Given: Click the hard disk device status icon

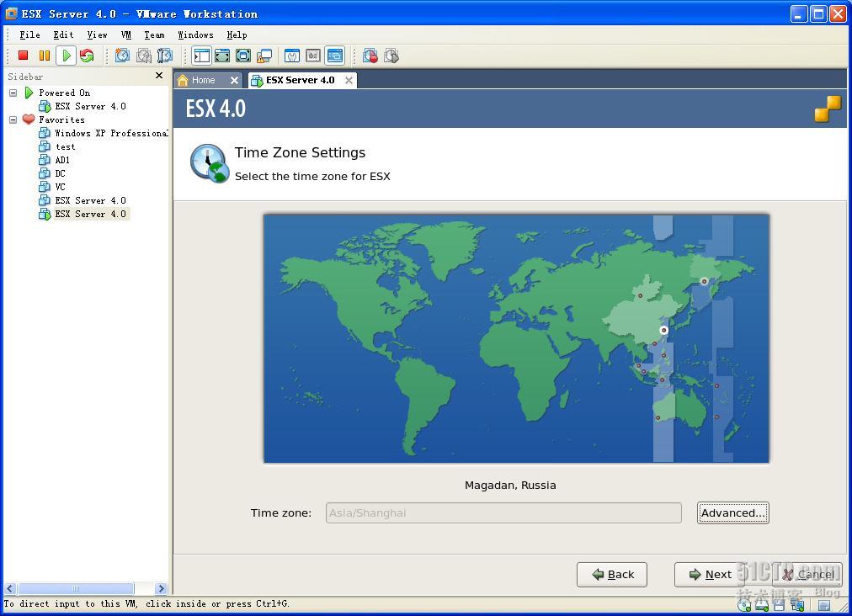Looking at the screenshot, I should point(762,604).
